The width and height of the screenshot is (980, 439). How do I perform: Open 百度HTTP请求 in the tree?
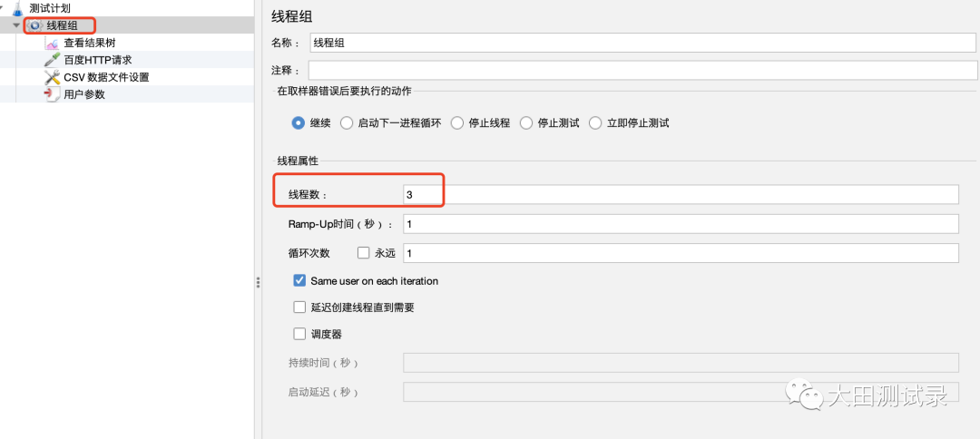(97, 61)
